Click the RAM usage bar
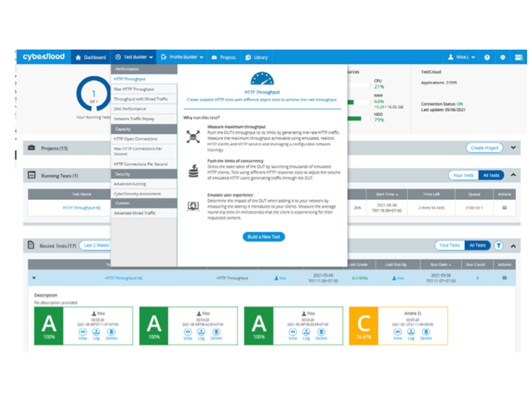Image resolution: width=532 pixels, height=399 pixels. [x=360, y=102]
